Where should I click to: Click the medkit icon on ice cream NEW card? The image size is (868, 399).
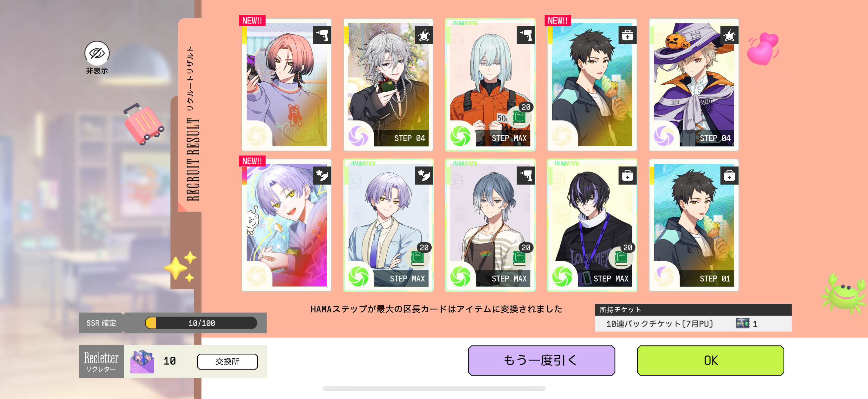click(x=627, y=35)
